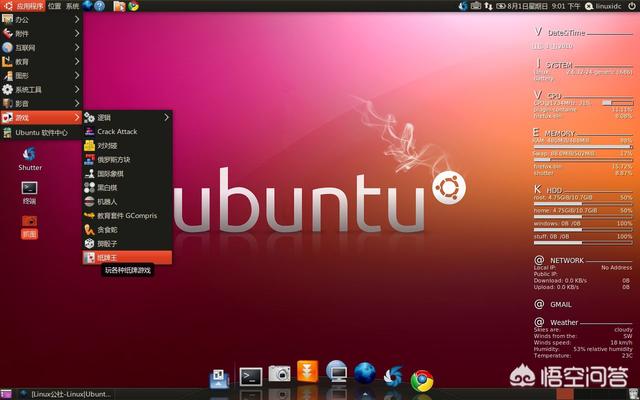Expand the 影音 submenu arrow
640x400 pixels.
(x=77, y=103)
